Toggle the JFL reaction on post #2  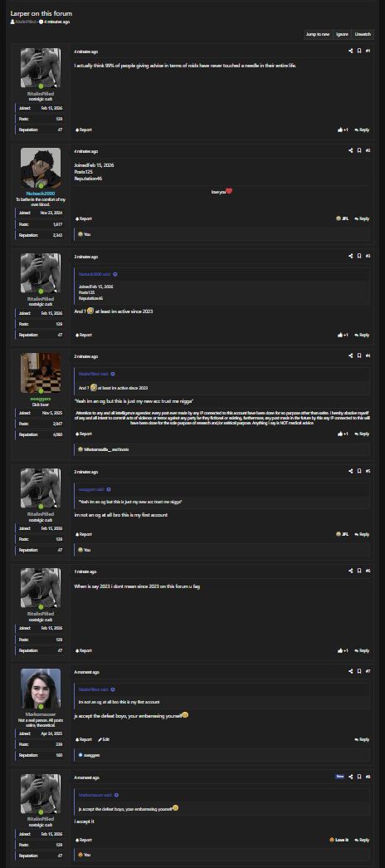click(x=342, y=218)
